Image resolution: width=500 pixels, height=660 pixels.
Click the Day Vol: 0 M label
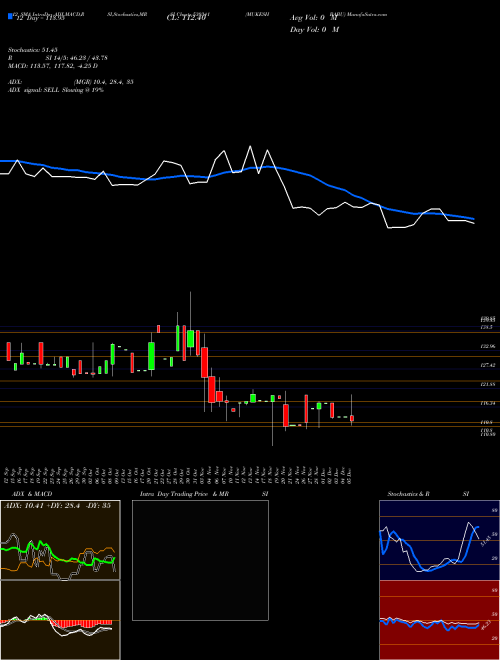pos(314,30)
